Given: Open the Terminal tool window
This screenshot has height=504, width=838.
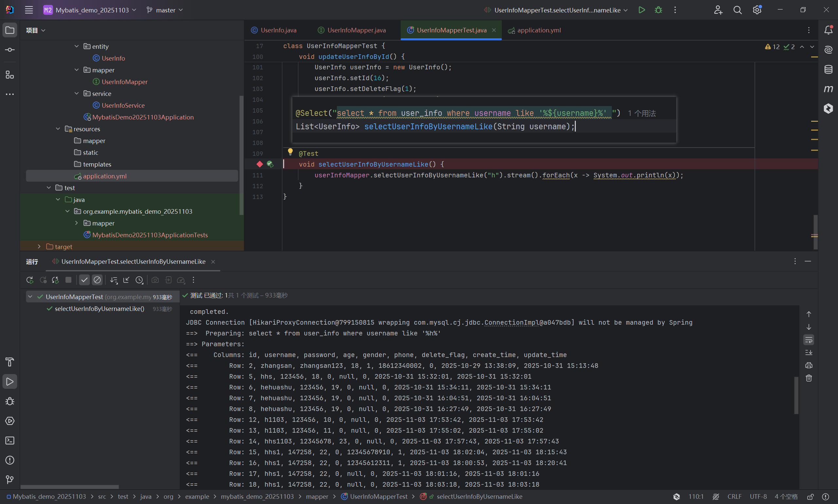Looking at the screenshot, I should coord(10,441).
